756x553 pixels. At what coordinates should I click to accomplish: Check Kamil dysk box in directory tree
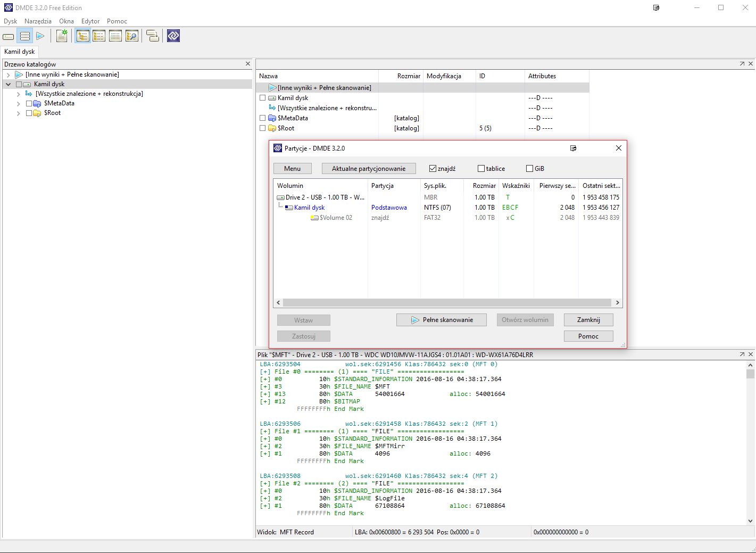[x=19, y=84]
